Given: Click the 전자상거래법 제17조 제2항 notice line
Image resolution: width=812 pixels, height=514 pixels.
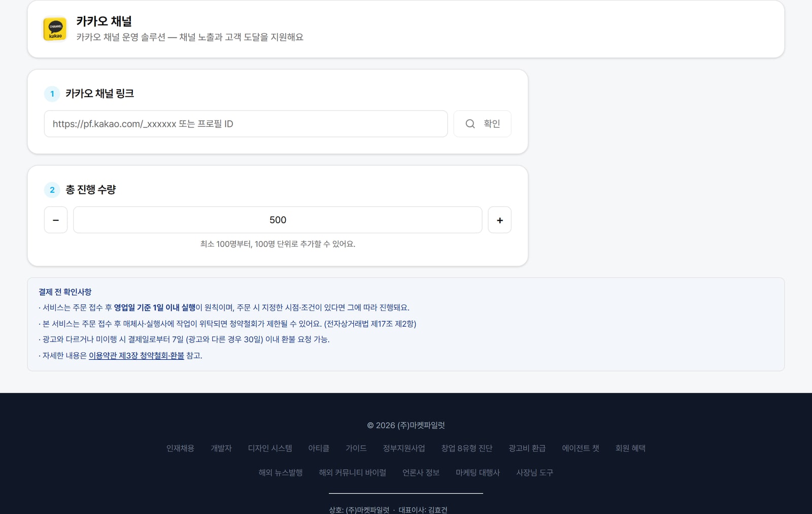Looking at the screenshot, I should 227,324.
